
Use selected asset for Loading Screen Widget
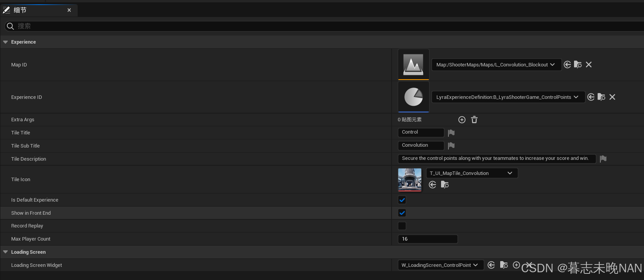point(491,265)
